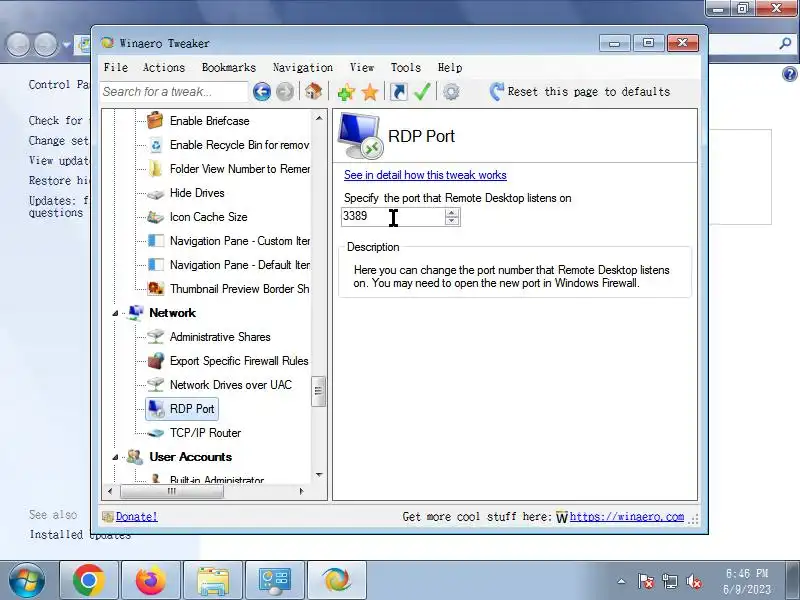
Task: Select the Built-in Administrator tree item
Action: point(217,480)
